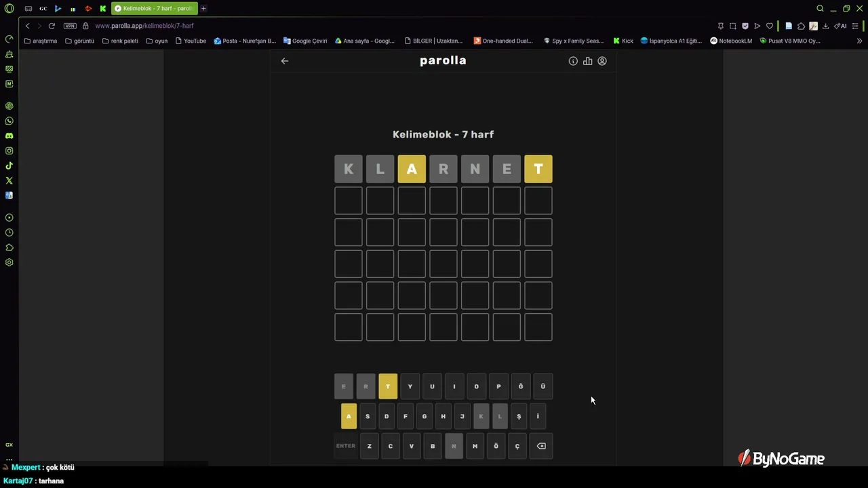
Task: Tap the Ç key on the game keyboard
Action: point(517,446)
